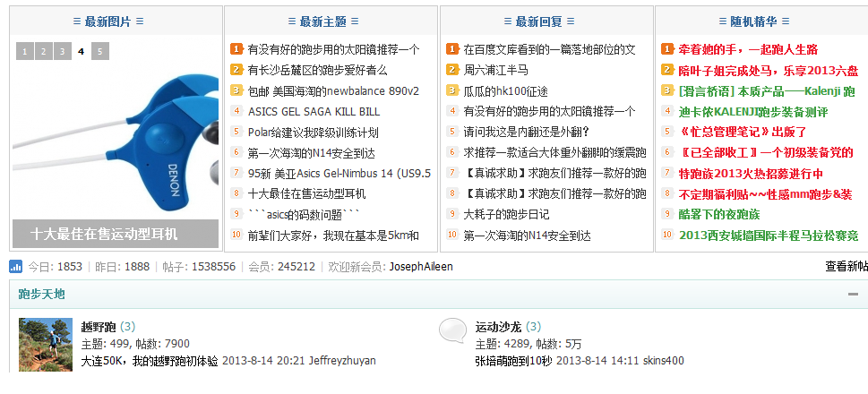Click the rank 10 badge in the 最新主题 list
The height and width of the screenshot is (394, 868).
[x=236, y=235]
